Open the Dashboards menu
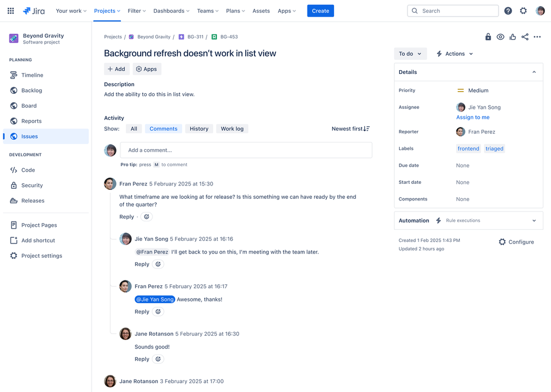 coord(171,10)
